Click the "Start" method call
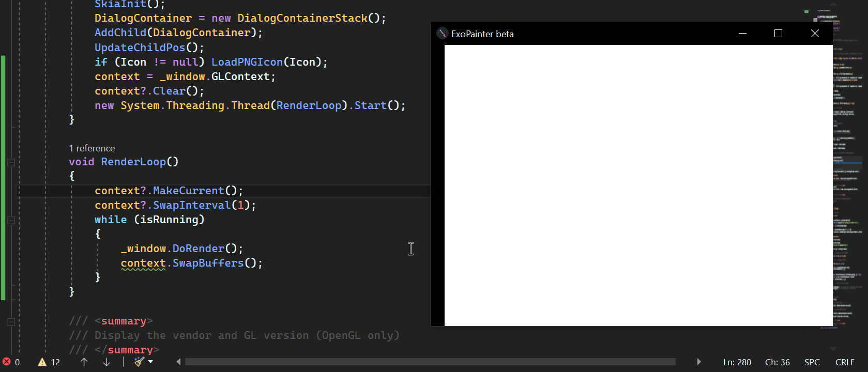This screenshot has height=372, width=868. point(370,105)
